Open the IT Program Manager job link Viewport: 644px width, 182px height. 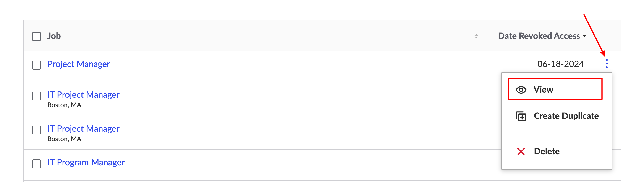[86, 163]
